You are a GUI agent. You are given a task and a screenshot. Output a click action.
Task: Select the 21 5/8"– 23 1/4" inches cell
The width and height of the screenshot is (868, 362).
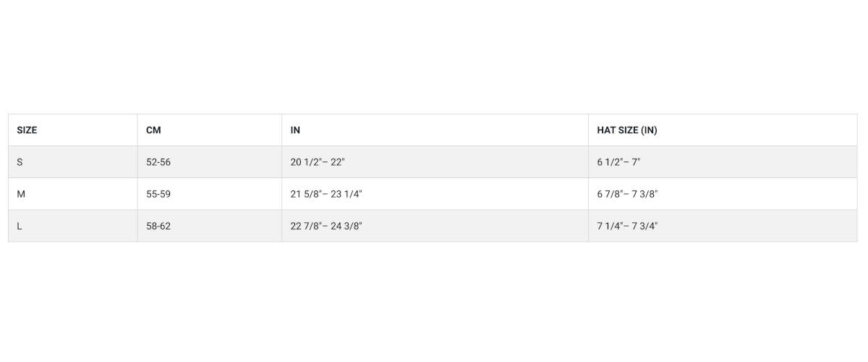[326, 194]
